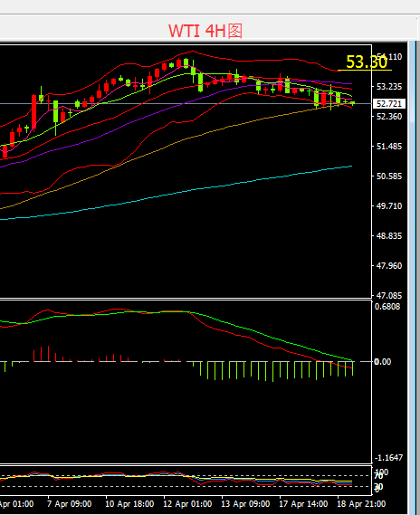Click the 10 Apr 18:00 time label
This screenshot has height=515, width=420.
129,504
